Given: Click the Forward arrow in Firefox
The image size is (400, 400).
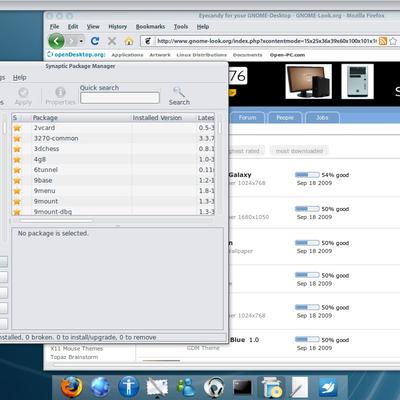Looking at the screenshot, I should click(72, 41).
